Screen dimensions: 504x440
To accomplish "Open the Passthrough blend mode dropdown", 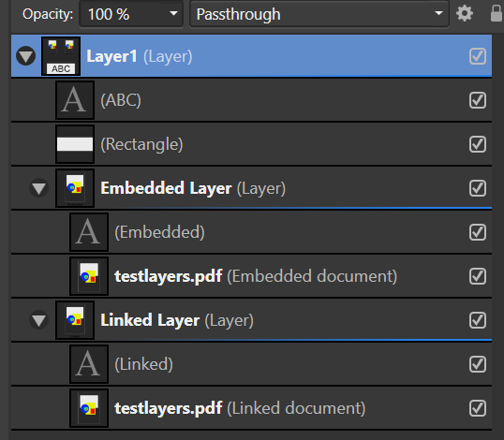I will pos(319,14).
